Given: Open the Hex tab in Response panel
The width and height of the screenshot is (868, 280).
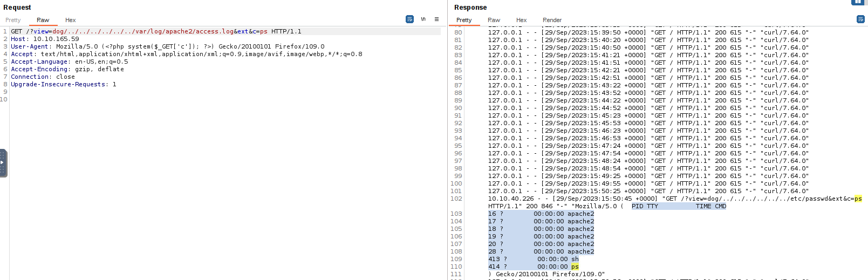Looking at the screenshot, I should (x=521, y=20).
